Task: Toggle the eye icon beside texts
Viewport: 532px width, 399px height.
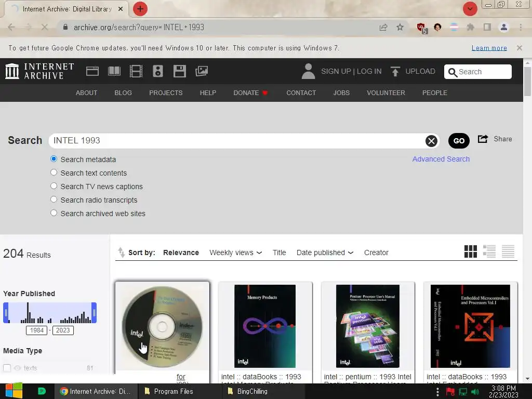Action: click(17, 368)
